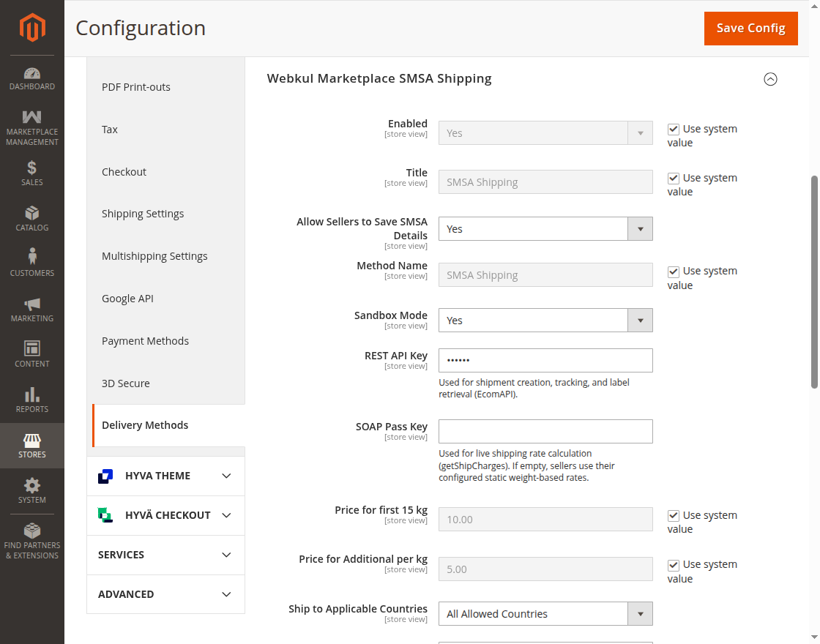Click the Magento logo icon
Image resolution: width=820 pixels, height=644 pixels.
[x=32, y=27]
